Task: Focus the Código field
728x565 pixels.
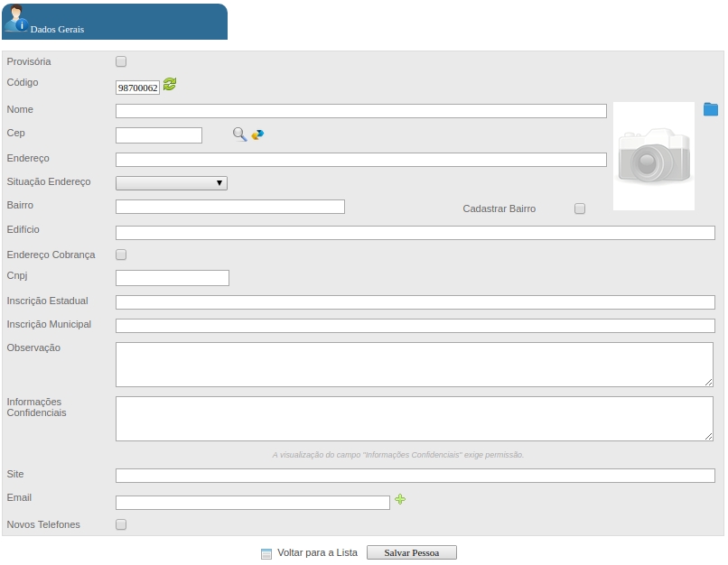Action: [x=137, y=88]
